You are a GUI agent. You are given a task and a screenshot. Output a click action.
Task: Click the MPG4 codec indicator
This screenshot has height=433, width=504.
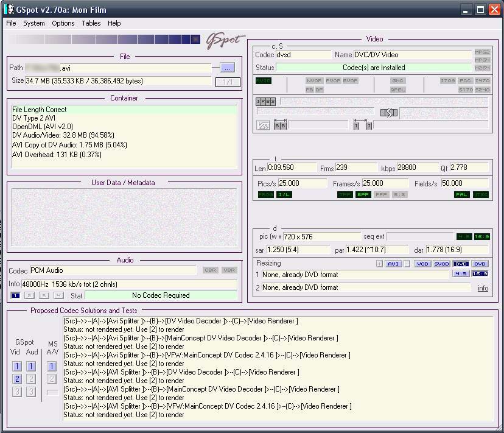coord(482,60)
